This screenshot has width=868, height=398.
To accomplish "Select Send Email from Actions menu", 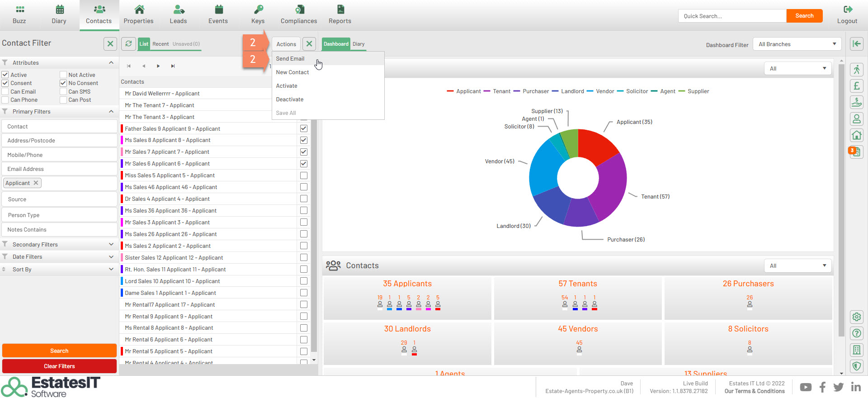I will coord(290,59).
